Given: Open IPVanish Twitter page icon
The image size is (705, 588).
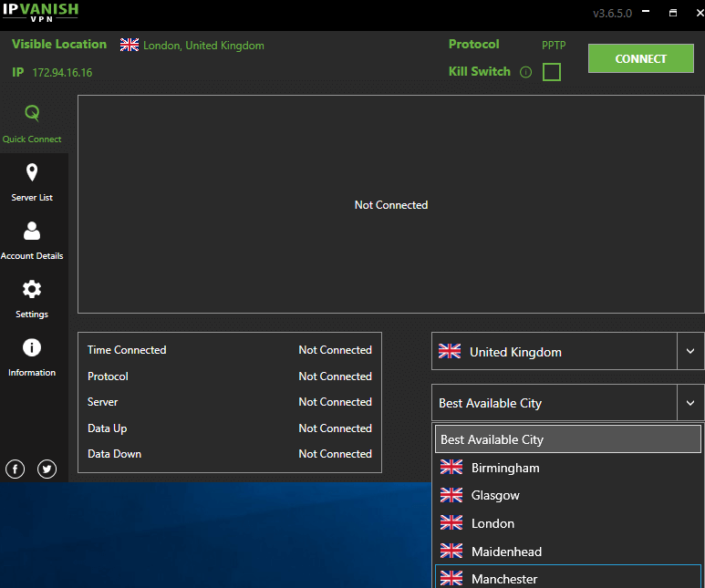Looking at the screenshot, I should (x=47, y=469).
